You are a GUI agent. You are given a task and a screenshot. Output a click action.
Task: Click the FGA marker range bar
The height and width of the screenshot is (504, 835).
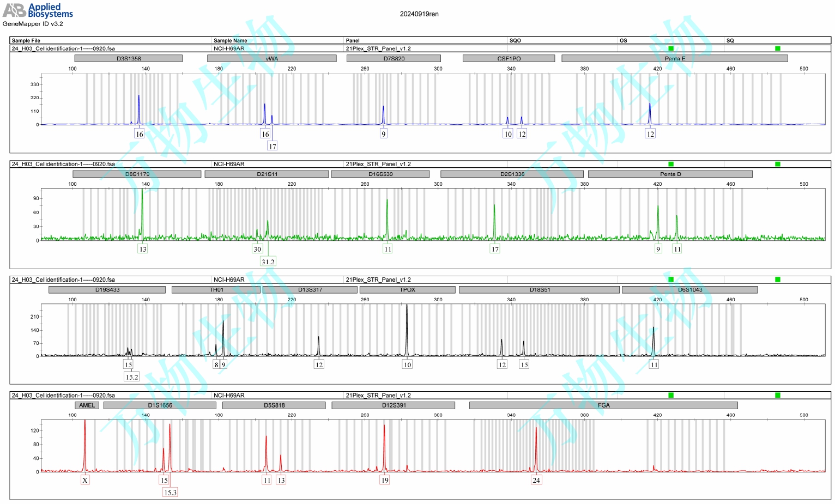(603, 405)
